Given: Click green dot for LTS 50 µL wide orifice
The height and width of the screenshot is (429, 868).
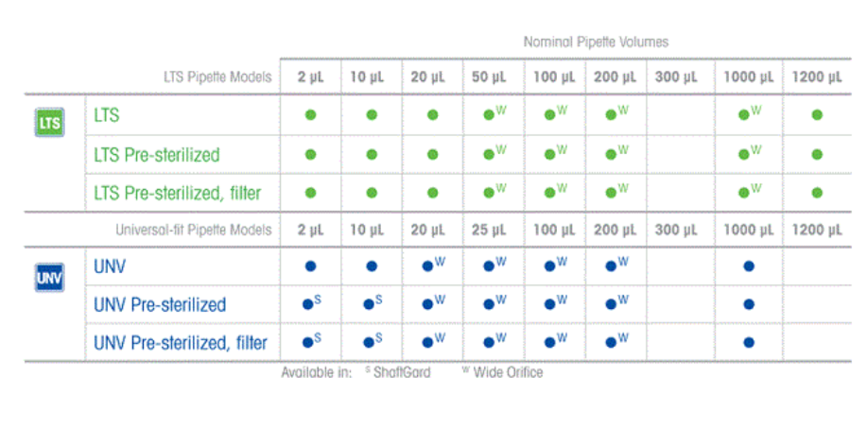Looking at the screenshot, I should tap(489, 115).
